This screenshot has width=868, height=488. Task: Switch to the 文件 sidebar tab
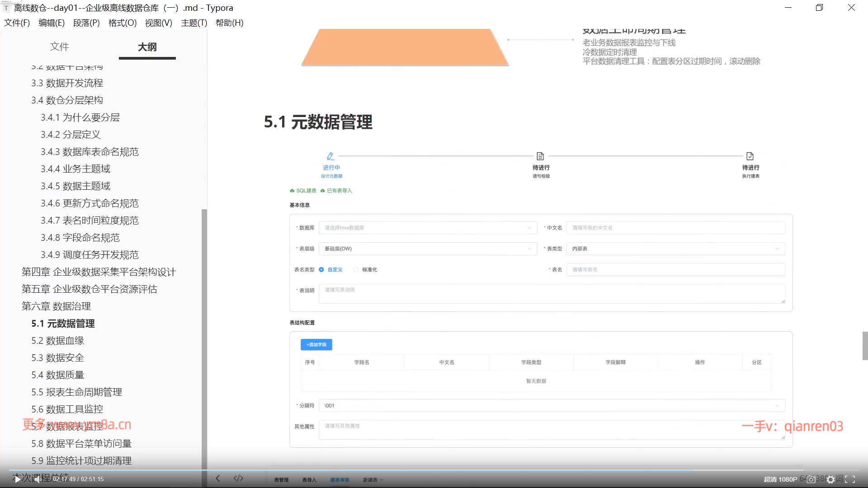pos(59,47)
